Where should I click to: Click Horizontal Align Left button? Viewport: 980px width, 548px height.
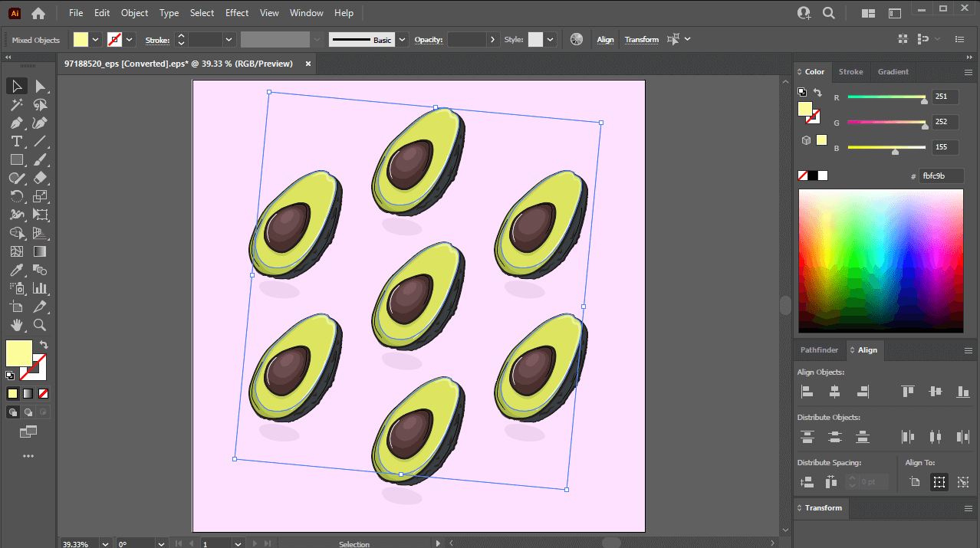click(x=807, y=392)
